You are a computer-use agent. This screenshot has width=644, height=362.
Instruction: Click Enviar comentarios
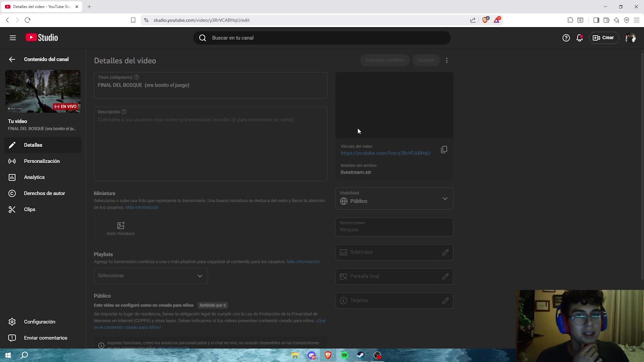[x=43, y=338]
